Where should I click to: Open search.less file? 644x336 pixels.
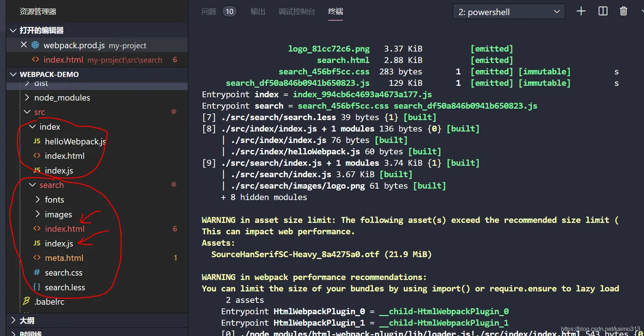point(65,288)
